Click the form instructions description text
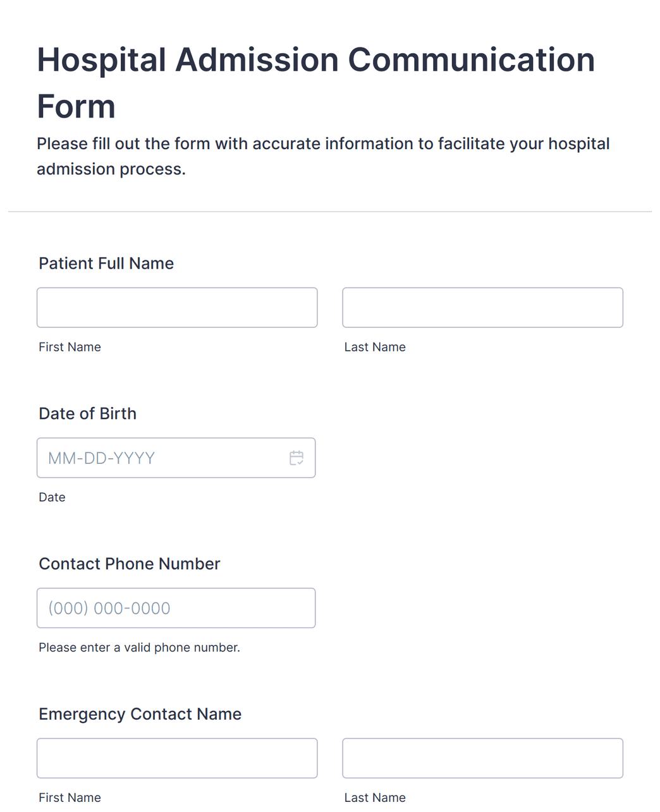This screenshot has height=812, width=660. tap(323, 156)
